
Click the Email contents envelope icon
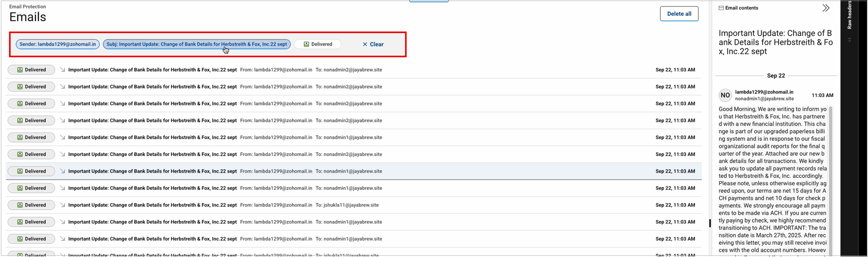coord(721,8)
